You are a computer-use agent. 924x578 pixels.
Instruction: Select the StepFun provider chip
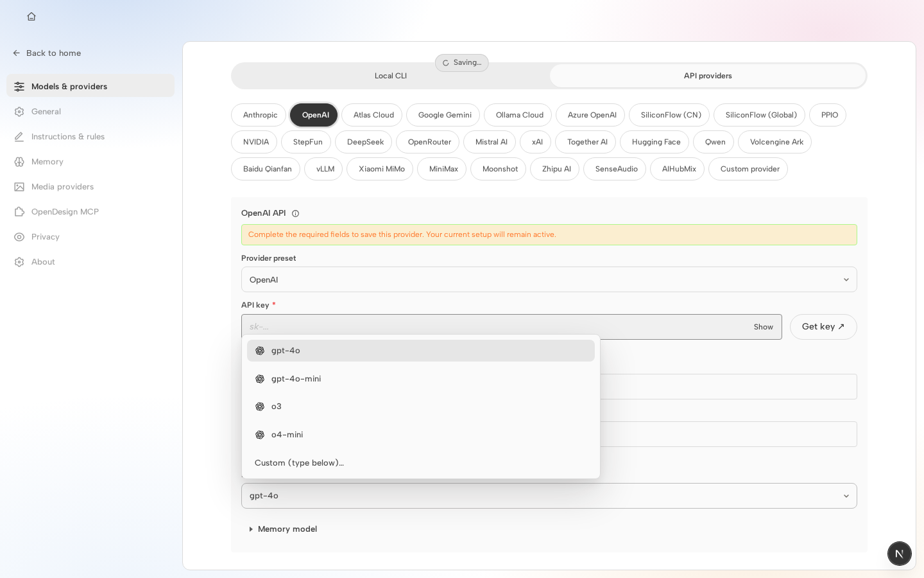coord(306,142)
